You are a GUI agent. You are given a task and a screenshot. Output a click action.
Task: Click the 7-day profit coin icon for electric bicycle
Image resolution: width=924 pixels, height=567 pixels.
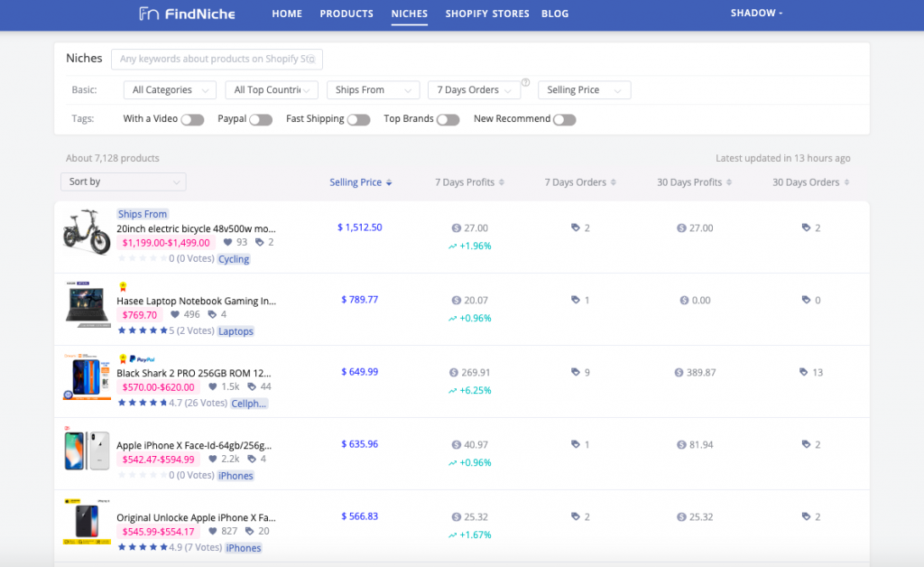point(456,228)
